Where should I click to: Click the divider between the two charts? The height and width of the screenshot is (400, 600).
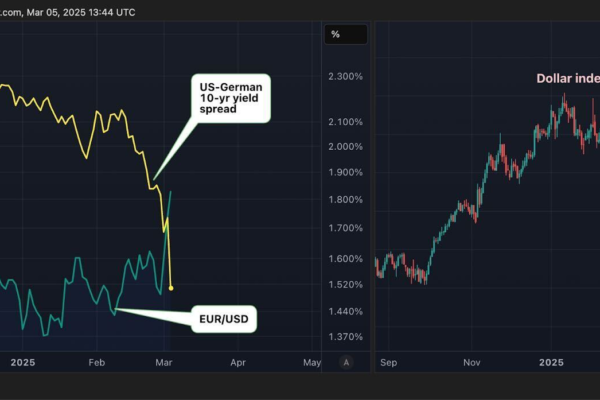tap(372, 200)
